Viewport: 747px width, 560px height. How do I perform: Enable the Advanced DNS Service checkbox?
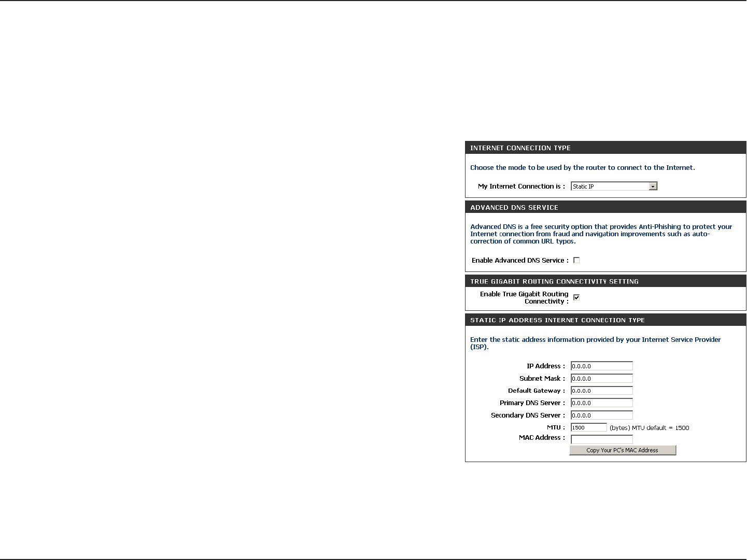point(576,260)
